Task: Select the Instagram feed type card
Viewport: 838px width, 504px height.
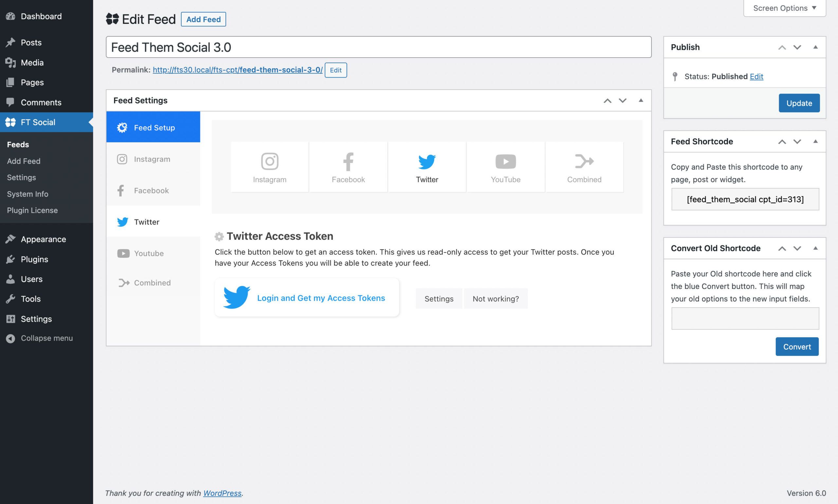Action: (x=269, y=167)
